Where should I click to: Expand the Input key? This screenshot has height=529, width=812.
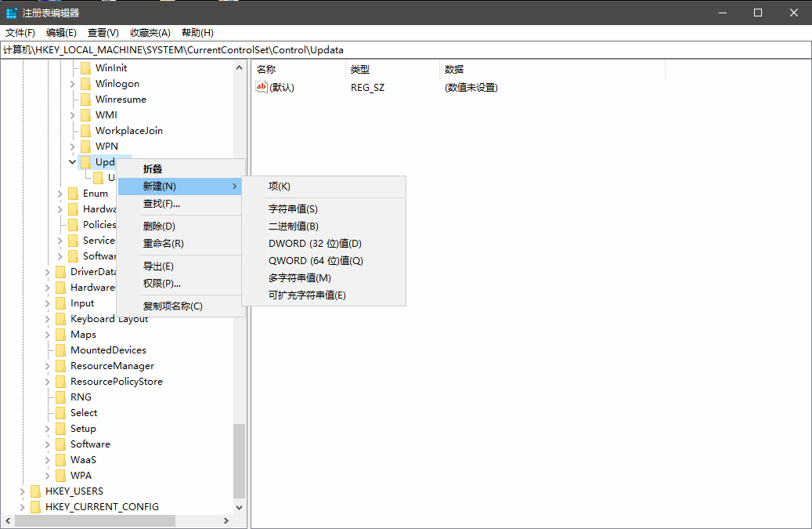pos(48,303)
